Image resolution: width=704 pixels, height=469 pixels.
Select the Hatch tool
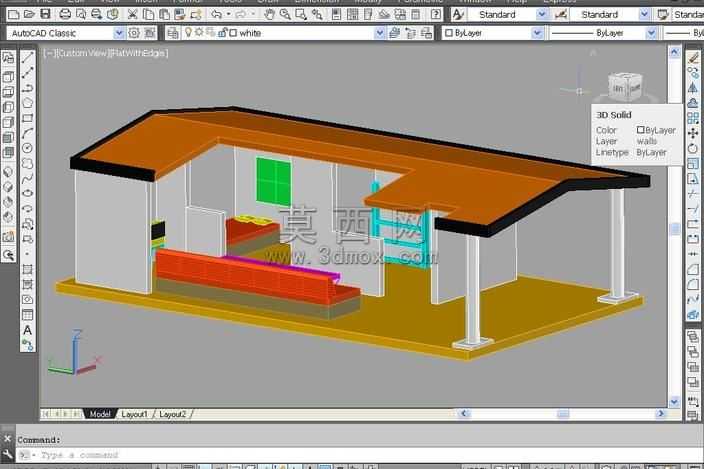point(27,269)
